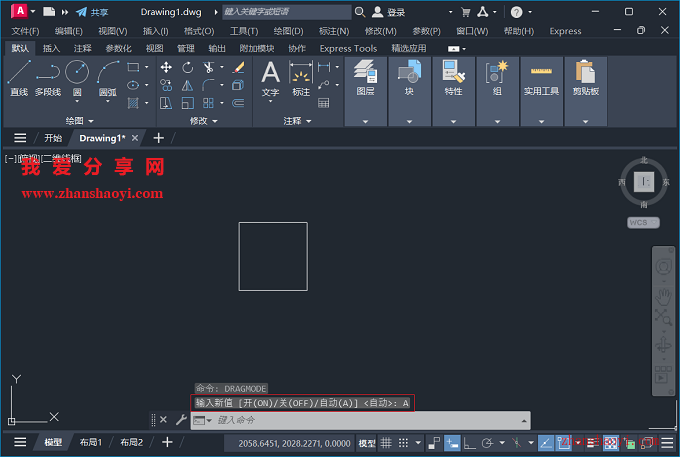Click the Linear dimension icon
680x457 pixels.
point(324,67)
